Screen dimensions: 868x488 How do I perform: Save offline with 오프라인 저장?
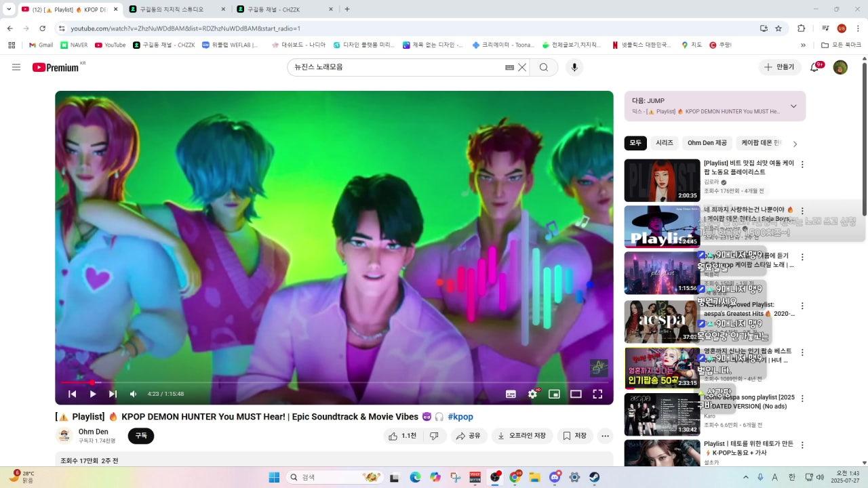522,436
